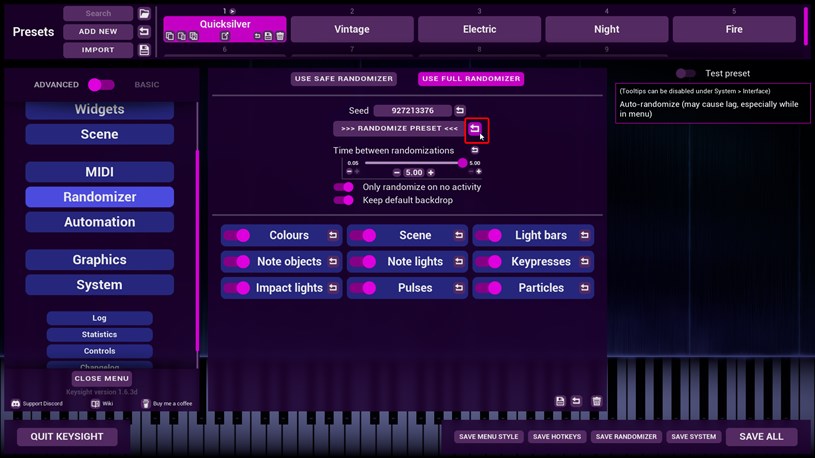Toggle Only randomize on no activity
Viewport: 815px width, 458px height.
[344, 187]
